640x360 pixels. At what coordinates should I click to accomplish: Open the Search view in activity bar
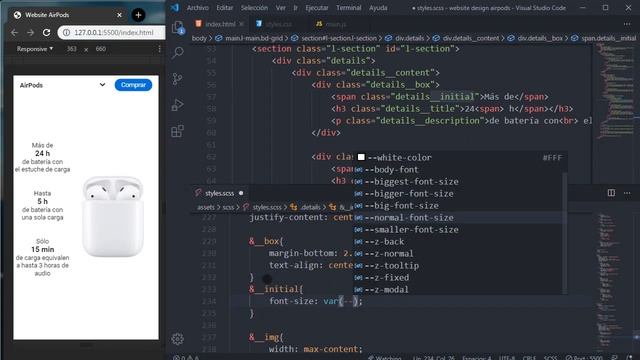click(x=178, y=52)
